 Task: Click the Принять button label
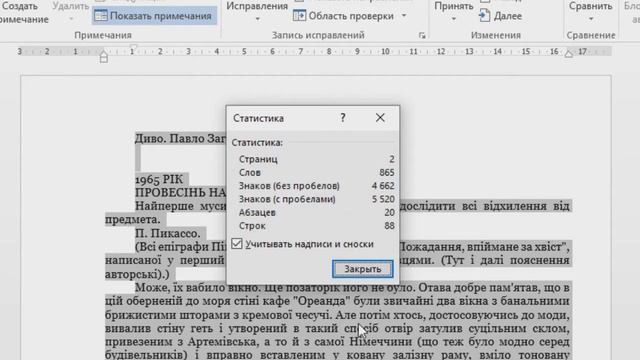click(453, 6)
